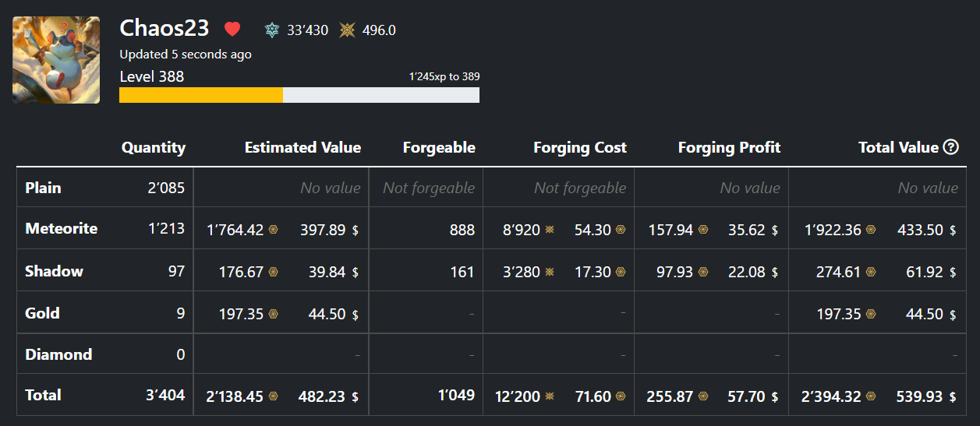The image size is (980, 426).
Task: Click the Total Value column header
Action: (898, 147)
